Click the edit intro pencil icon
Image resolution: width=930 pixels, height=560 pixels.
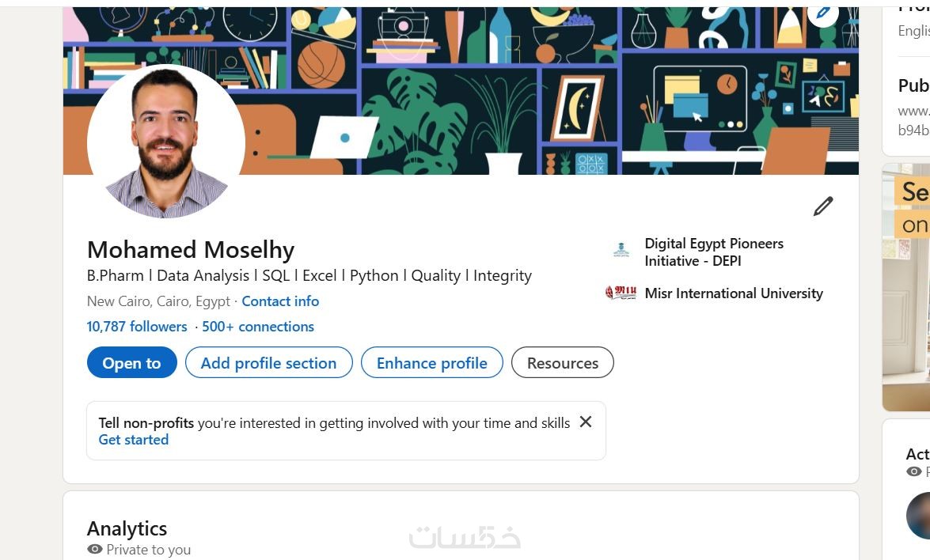point(823,206)
